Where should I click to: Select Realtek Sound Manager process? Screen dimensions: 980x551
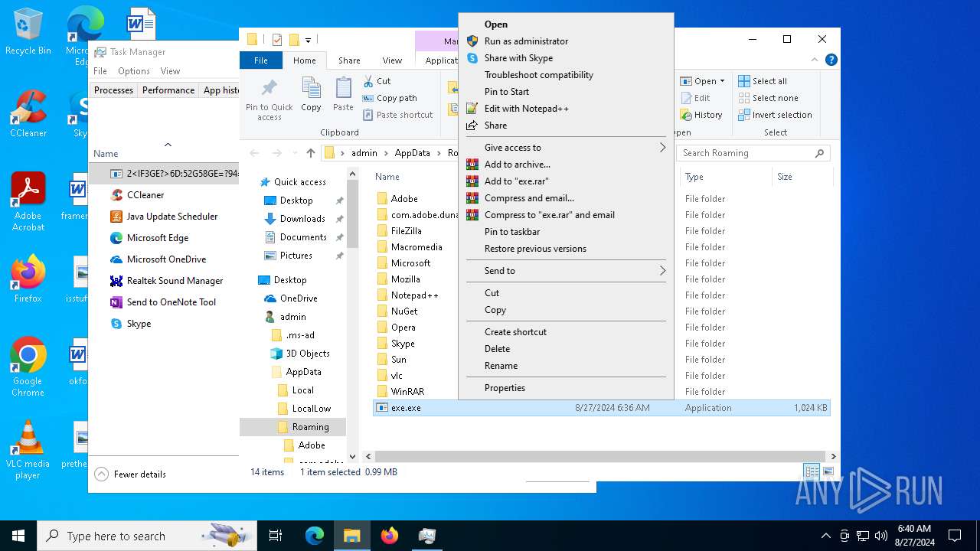coord(175,281)
